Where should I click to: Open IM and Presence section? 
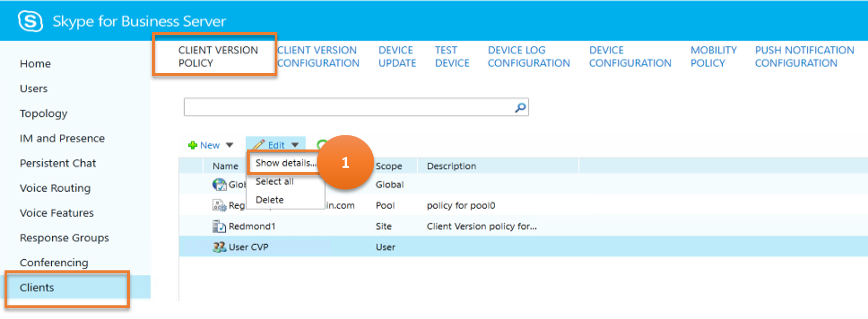coord(62,138)
